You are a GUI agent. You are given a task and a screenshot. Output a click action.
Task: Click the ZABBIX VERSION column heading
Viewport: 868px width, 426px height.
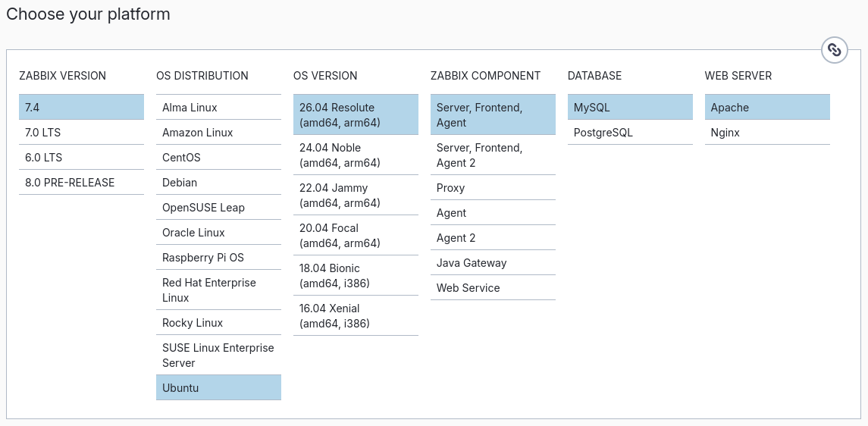tap(63, 76)
